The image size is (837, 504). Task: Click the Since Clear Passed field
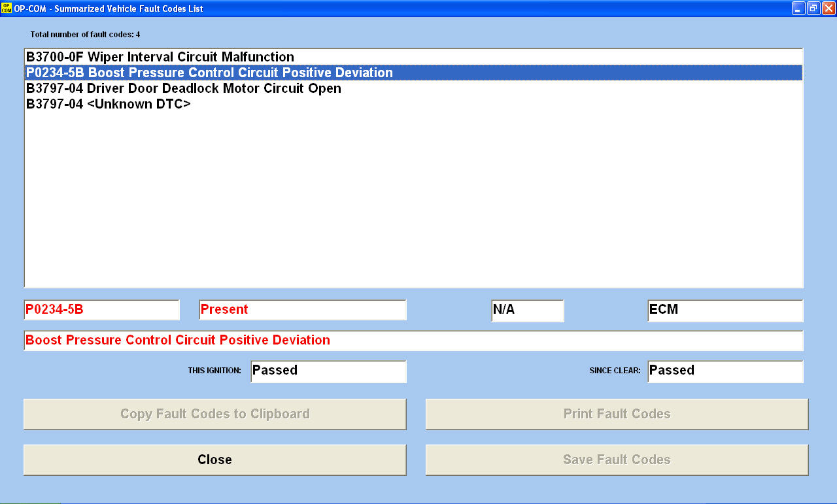click(x=725, y=371)
